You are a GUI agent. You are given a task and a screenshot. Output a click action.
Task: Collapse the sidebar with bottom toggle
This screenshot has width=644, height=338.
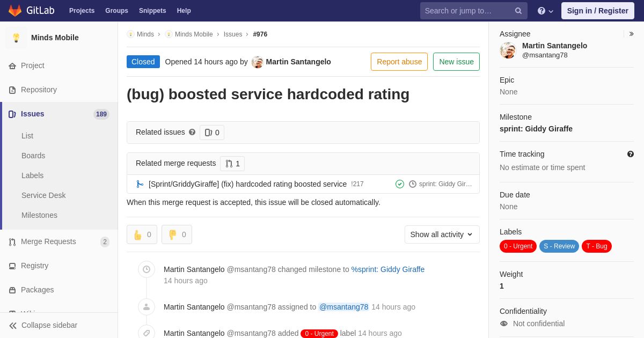tap(59, 325)
